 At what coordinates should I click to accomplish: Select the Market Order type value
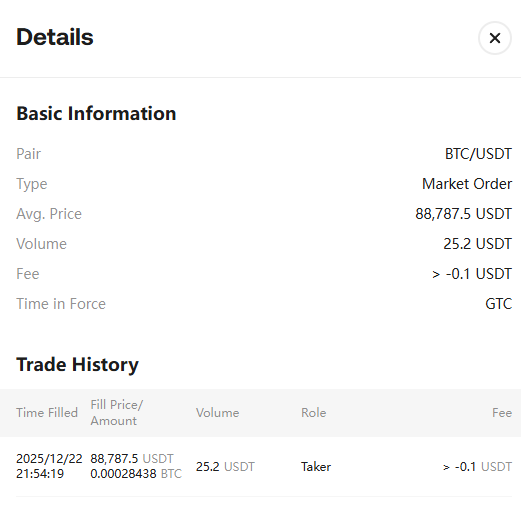467,184
